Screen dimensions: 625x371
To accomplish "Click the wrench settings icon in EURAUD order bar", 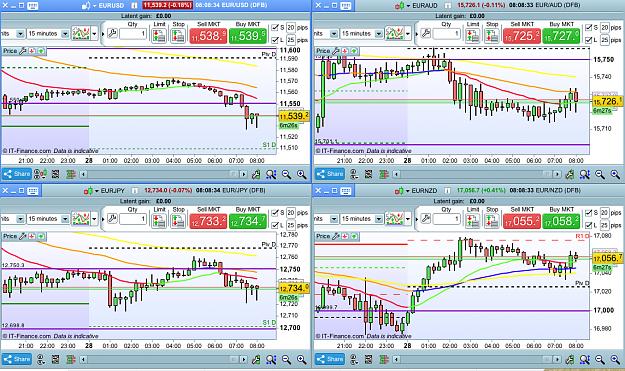I will 425,33.
